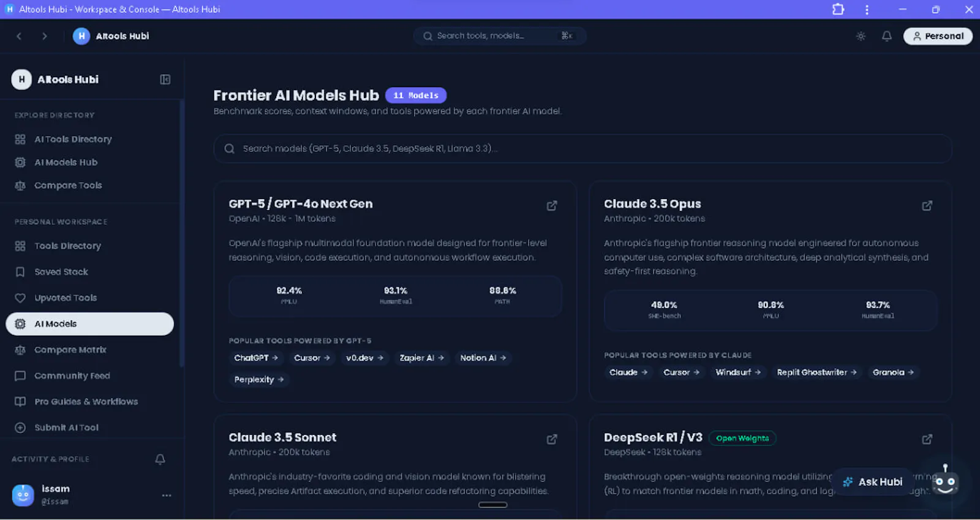Open the Zapier AI tool chip
980x520 pixels.
(x=421, y=358)
